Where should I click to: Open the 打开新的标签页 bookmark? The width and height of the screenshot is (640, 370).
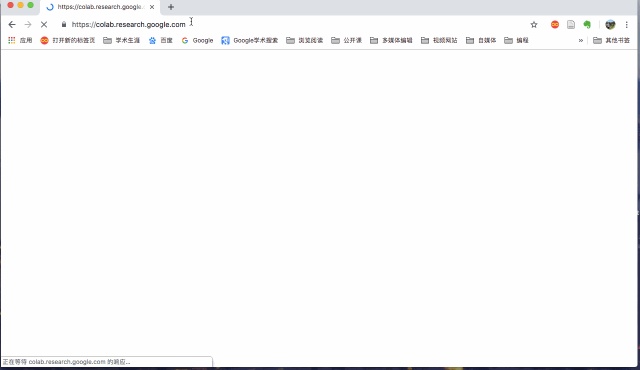click(x=67, y=40)
